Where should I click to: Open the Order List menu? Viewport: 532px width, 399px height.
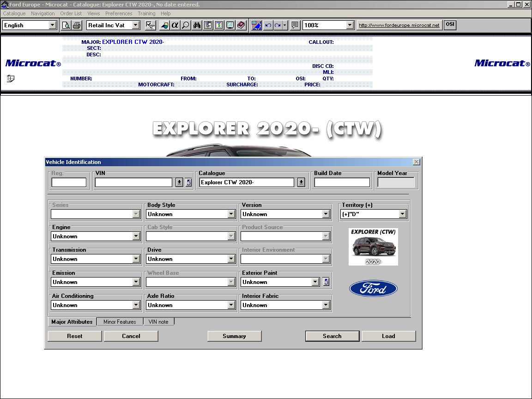pyautogui.click(x=71, y=13)
